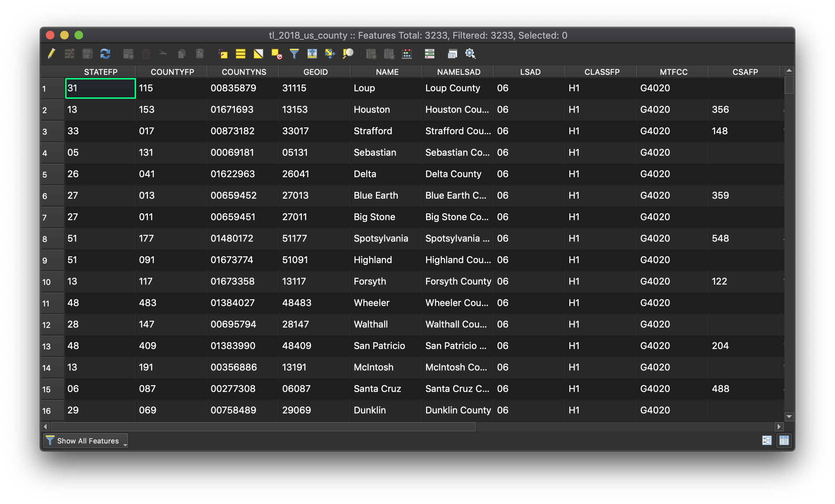Open the field calculator abacus icon

click(407, 54)
